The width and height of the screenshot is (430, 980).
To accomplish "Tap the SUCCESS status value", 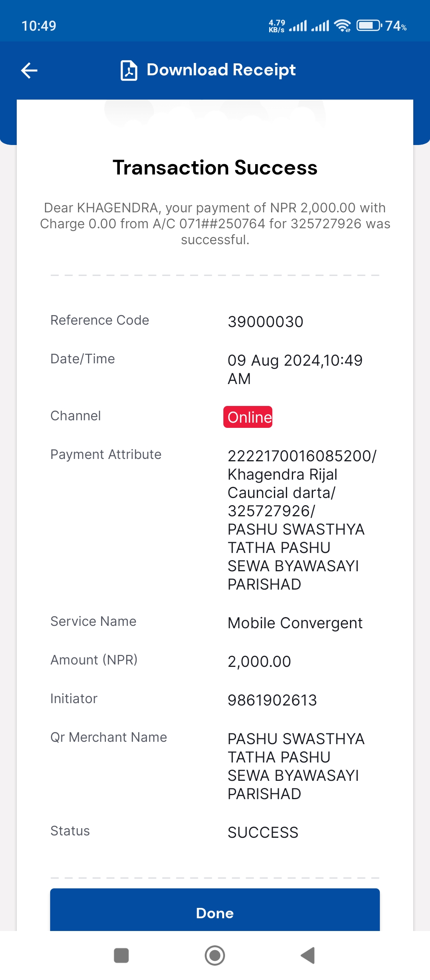I will 263,832.
